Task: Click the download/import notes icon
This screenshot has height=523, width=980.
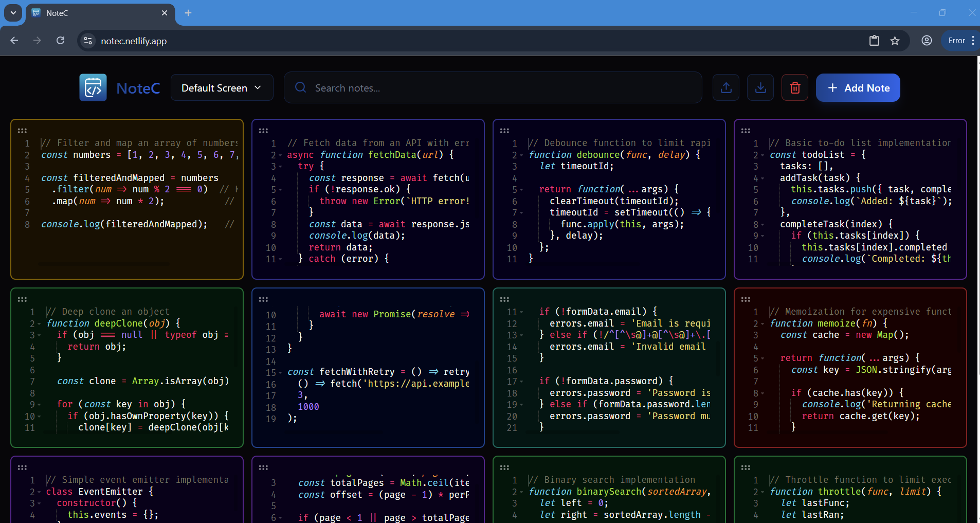Action: click(x=760, y=87)
